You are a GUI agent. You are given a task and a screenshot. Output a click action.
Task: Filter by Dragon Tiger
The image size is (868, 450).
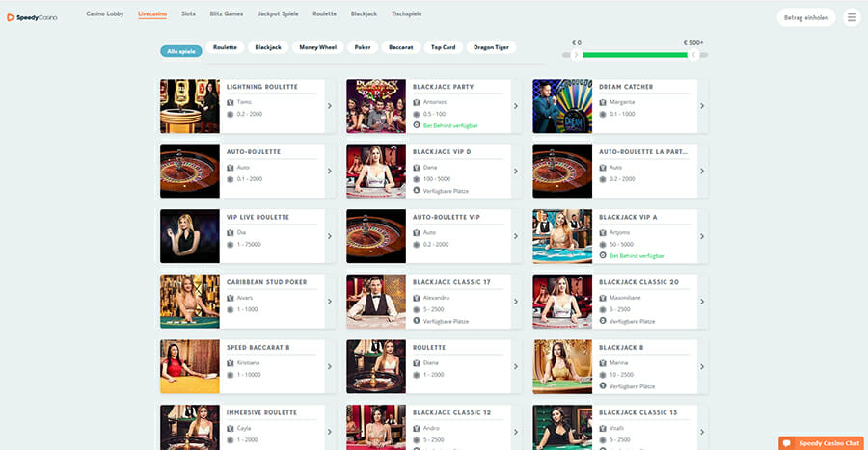click(491, 47)
